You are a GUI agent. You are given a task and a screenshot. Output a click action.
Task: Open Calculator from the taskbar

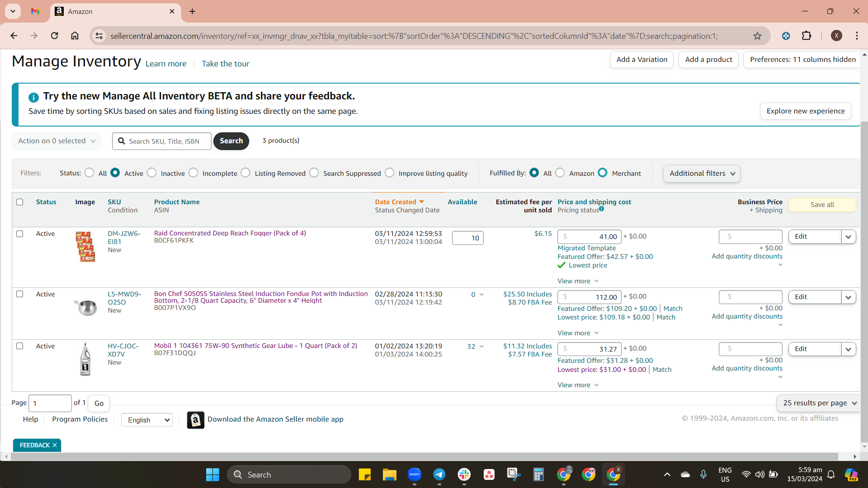pos(538,474)
